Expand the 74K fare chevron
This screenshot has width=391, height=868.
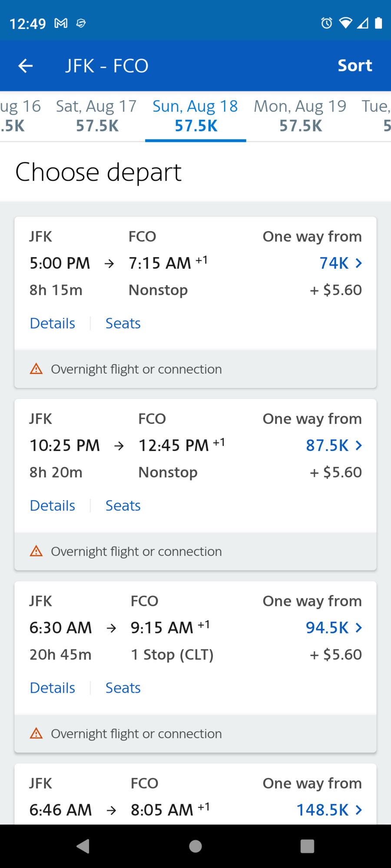[x=359, y=263]
